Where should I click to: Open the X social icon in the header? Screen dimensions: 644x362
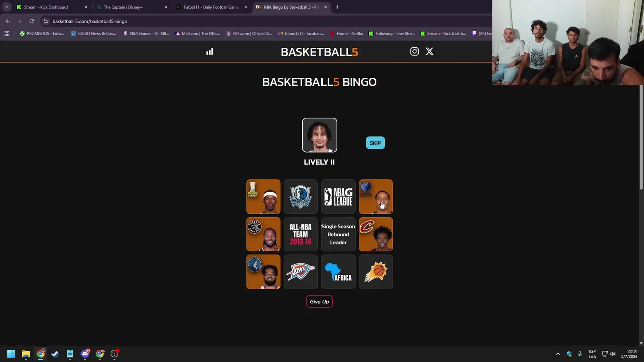pyautogui.click(x=429, y=51)
